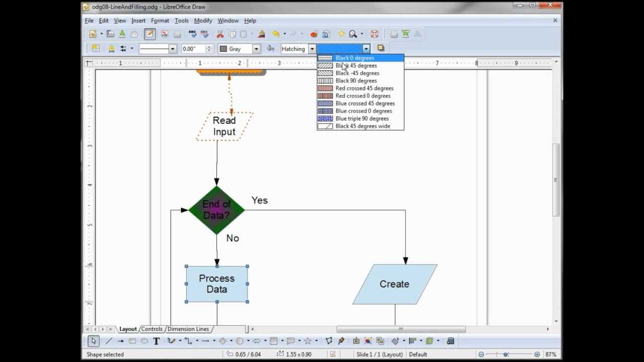Click the Zoom in plus button
644x362 pixels.
[x=537, y=354]
